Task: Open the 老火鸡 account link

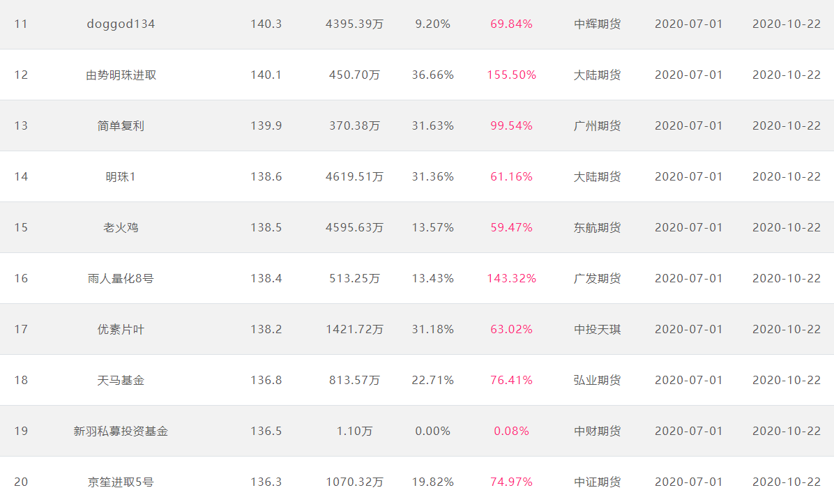Action: [121, 227]
